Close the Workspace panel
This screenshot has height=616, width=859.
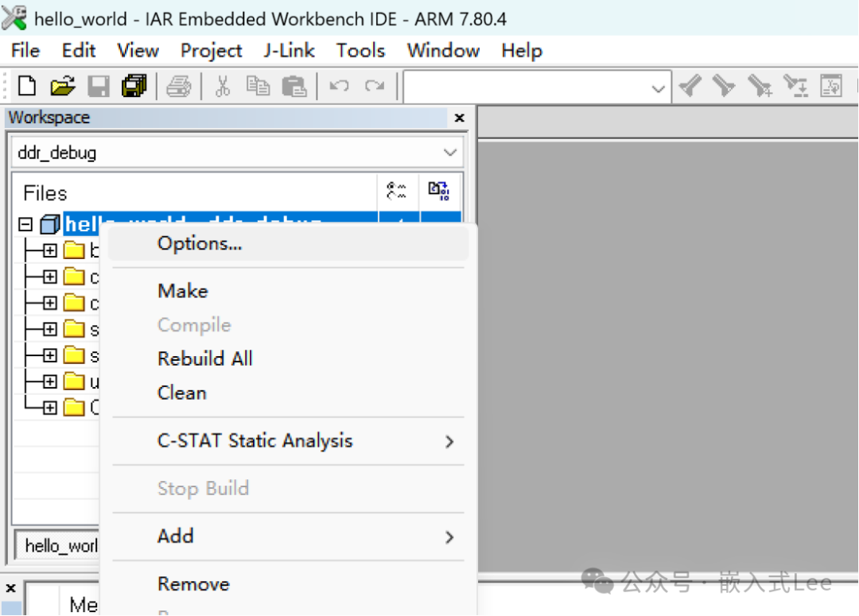pos(459,118)
